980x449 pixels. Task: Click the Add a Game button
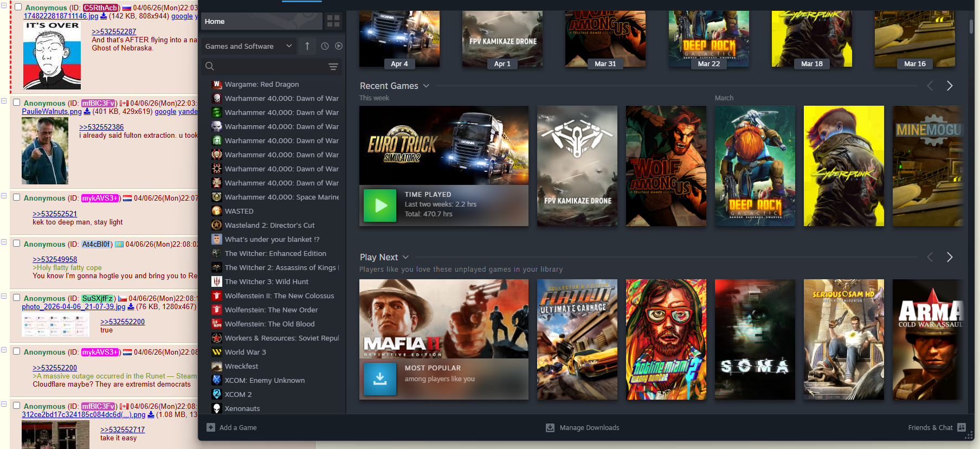231,427
